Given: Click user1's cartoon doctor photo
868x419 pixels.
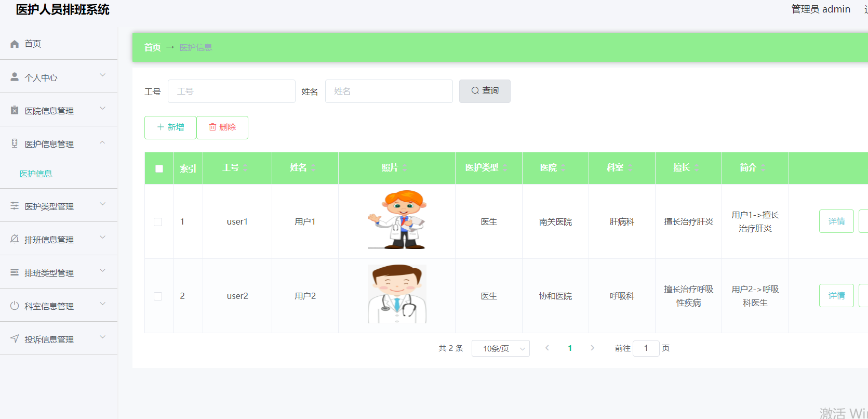Looking at the screenshot, I should click(x=397, y=220).
